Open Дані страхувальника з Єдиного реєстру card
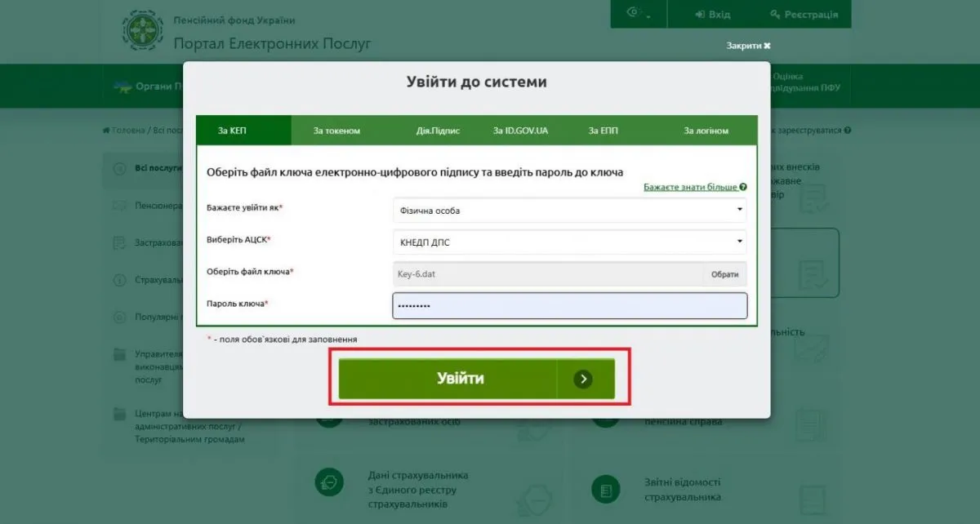The image size is (980, 524). click(x=418, y=489)
